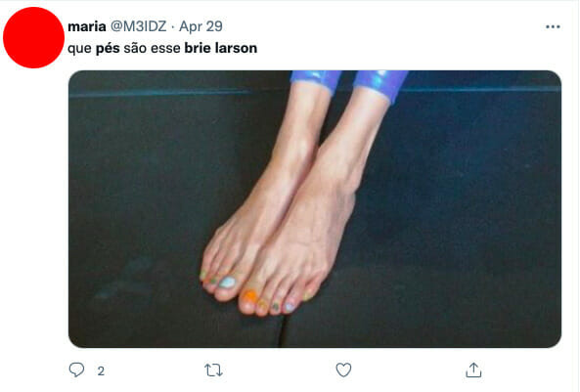
Task: Click the separator dot before Apr 29
Action: [x=173, y=27]
